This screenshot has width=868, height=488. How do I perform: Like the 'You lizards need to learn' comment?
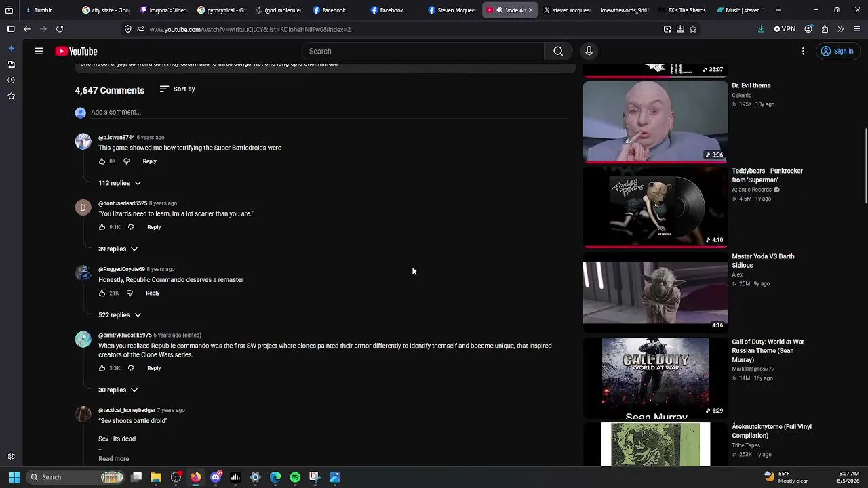[x=102, y=227]
